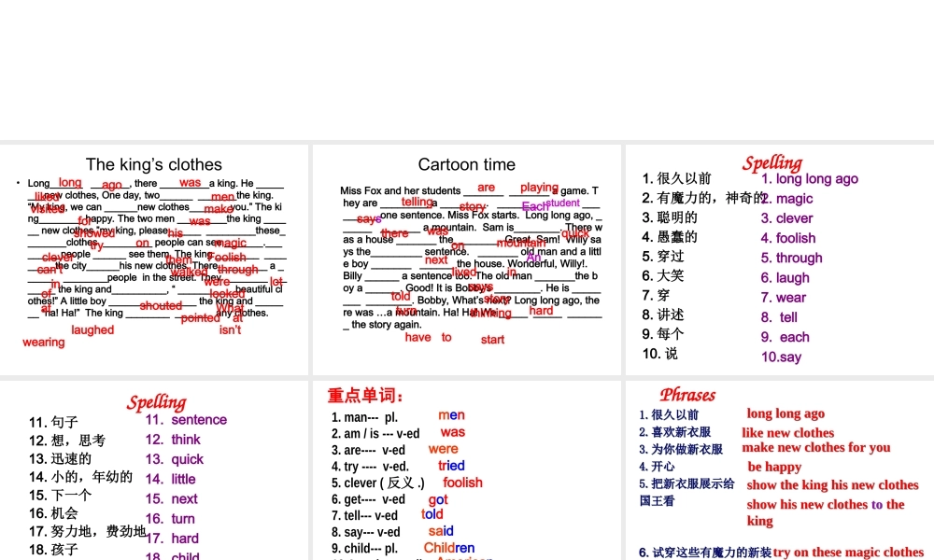Click the red word 'laughed' in the king's clothes slide
This screenshot has height=560, width=934.
pyautogui.click(x=92, y=330)
